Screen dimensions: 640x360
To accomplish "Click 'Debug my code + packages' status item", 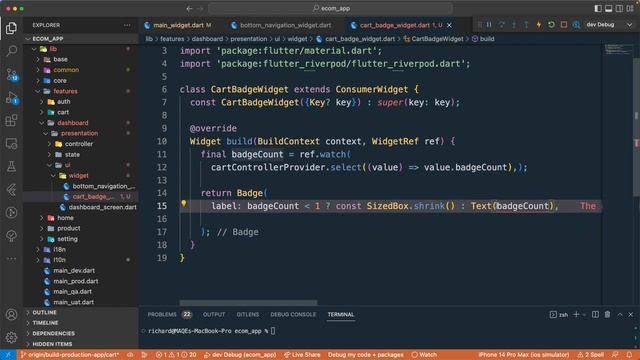I will point(365,355).
